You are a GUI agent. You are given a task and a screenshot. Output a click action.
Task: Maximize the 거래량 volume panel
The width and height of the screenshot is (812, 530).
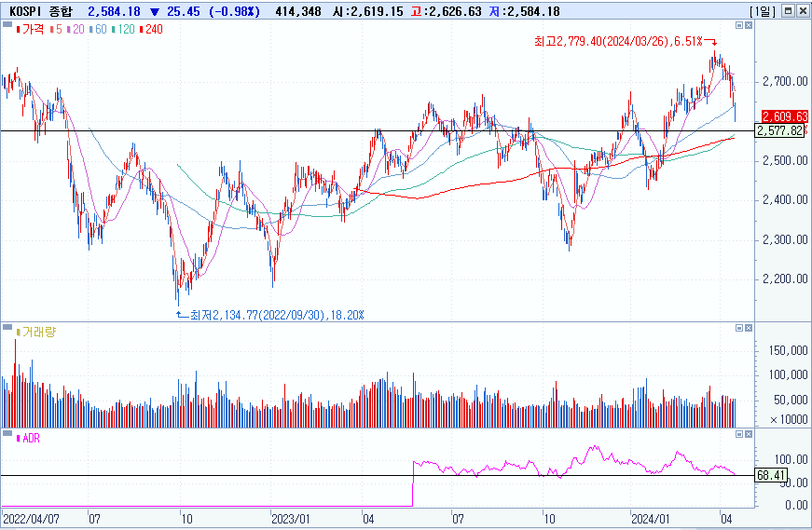point(739,328)
